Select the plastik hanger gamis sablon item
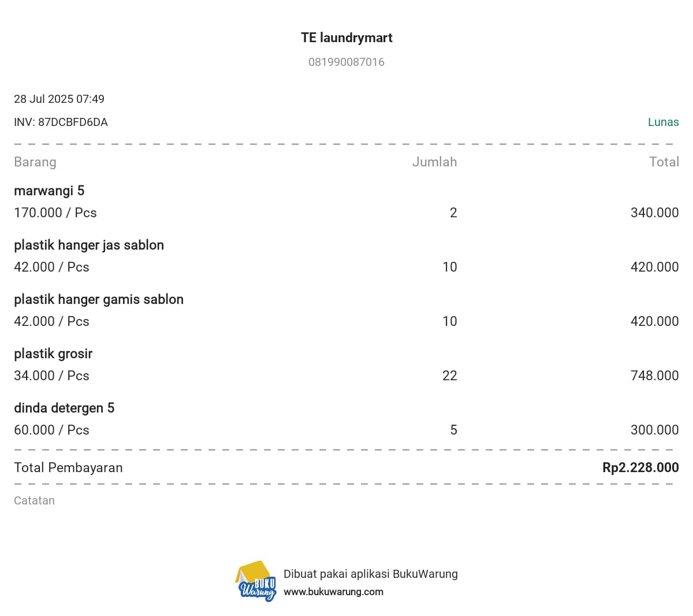This screenshot has width=693, height=616. click(x=99, y=299)
